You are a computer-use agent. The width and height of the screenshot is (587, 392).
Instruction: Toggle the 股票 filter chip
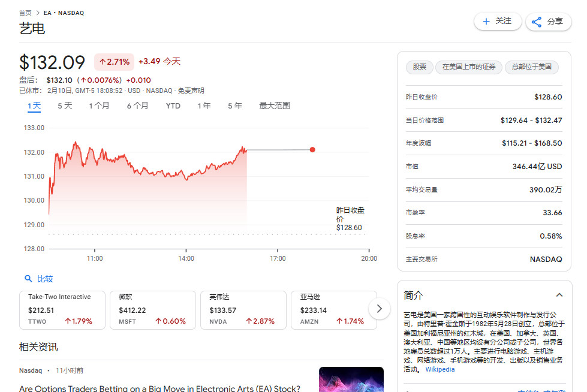click(419, 67)
